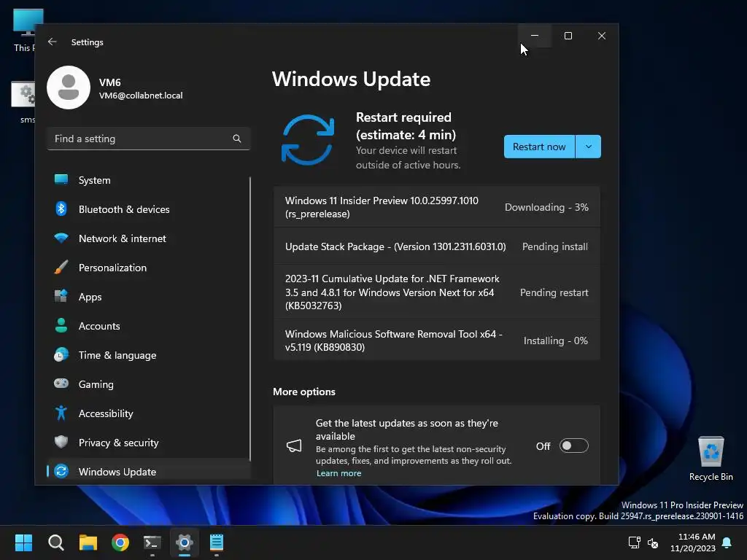This screenshot has height=560, width=747.
Task: Select Accounts in the sidebar
Action: pyautogui.click(x=149, y=326)
